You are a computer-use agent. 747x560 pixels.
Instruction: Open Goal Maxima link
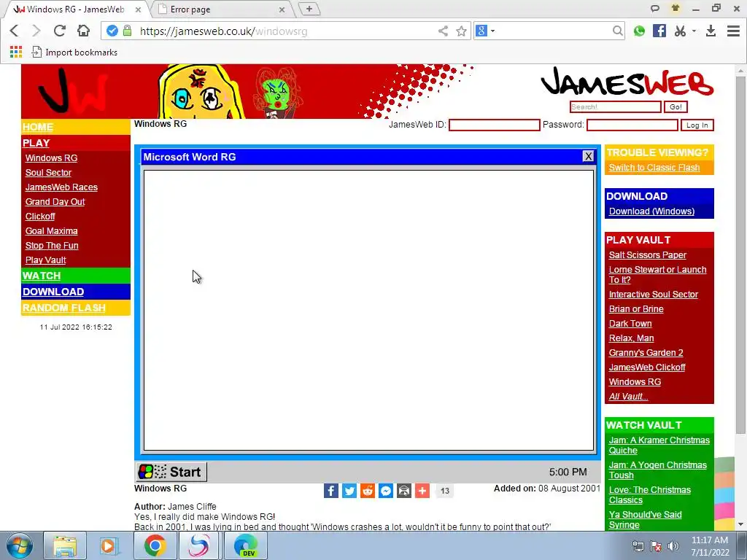click(52, 231)
